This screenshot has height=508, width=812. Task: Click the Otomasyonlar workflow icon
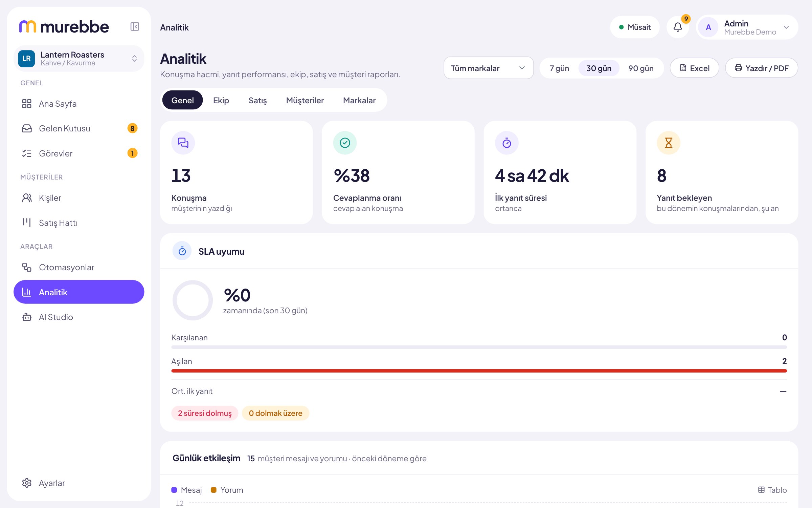click(x=27, y=267)
